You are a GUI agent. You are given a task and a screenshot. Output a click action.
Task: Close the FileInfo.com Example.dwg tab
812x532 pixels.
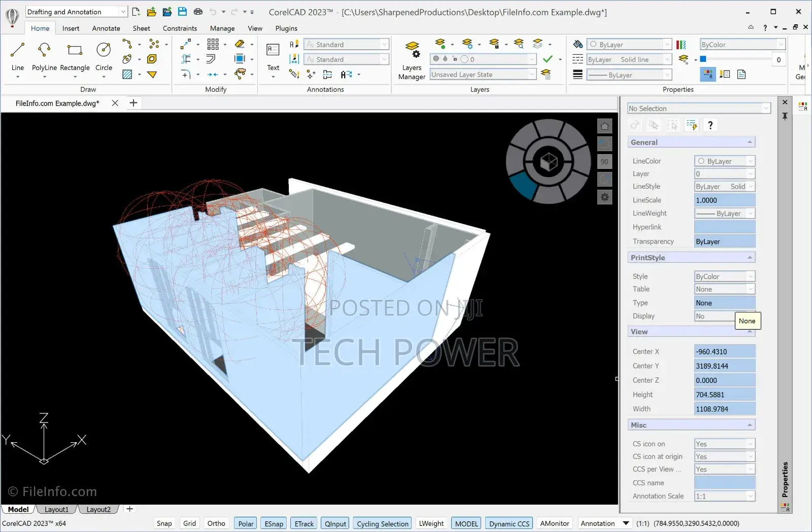click(115, 103)
